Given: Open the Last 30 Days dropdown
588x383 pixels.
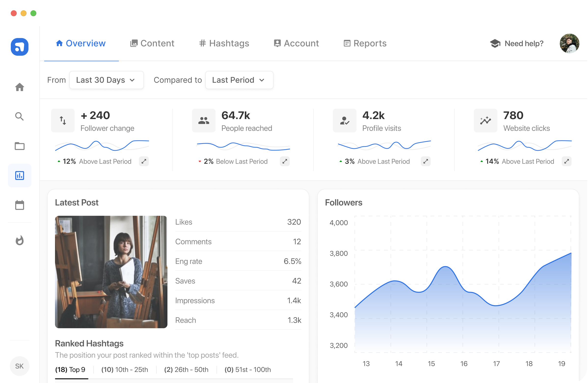Looking at the screenshot, I should point(107,80).
